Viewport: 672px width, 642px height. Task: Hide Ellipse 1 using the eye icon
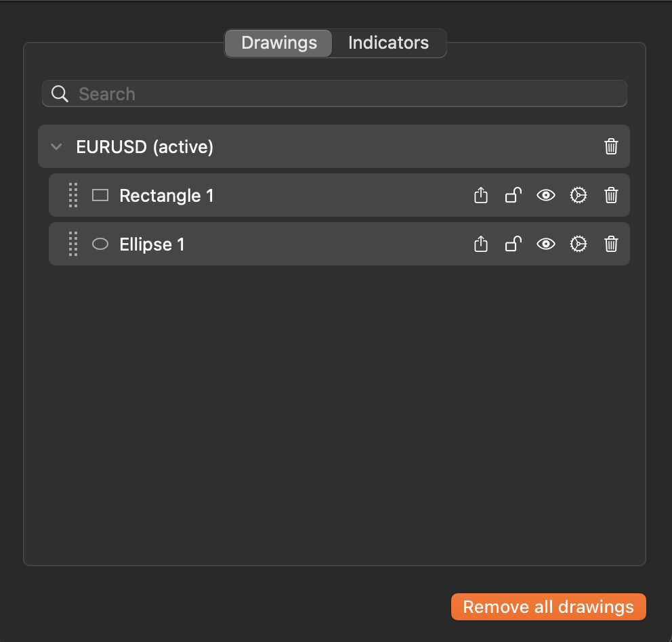(x=545, y=244)
